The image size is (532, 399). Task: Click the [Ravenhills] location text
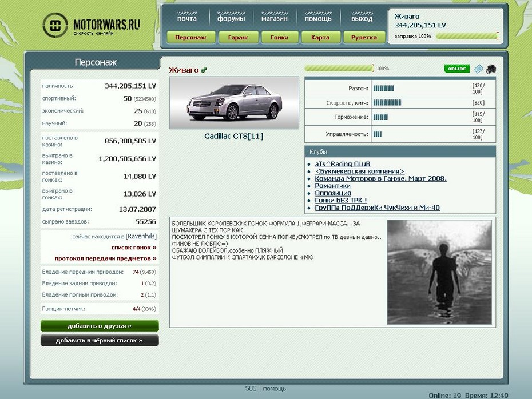click(141, 236)
